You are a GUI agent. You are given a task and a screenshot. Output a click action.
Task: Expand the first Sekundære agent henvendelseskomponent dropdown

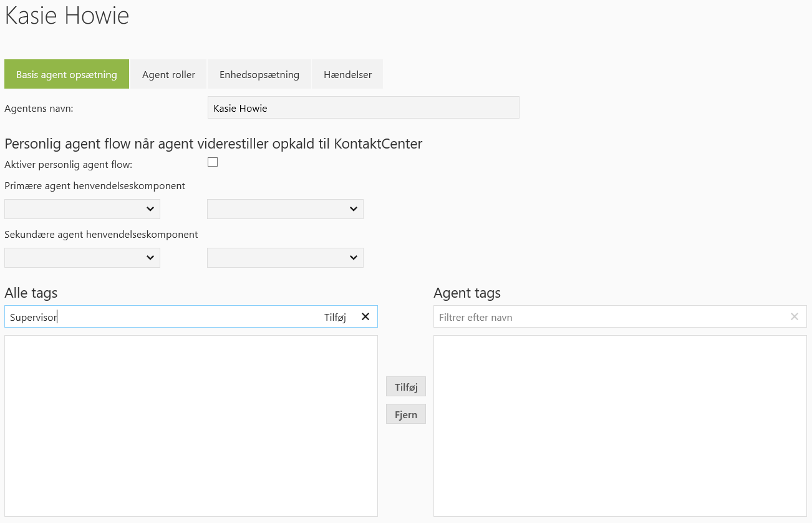(82, 258)
